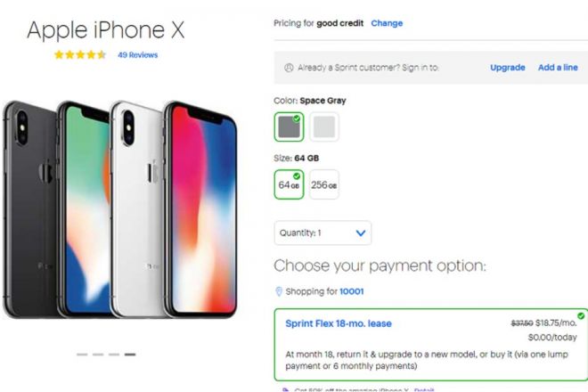Click the tag icon beside the 50% off offer
Image resolution: width=588 pixels, height=392 pixels.
pyautogui.click(x=286, y=389)
